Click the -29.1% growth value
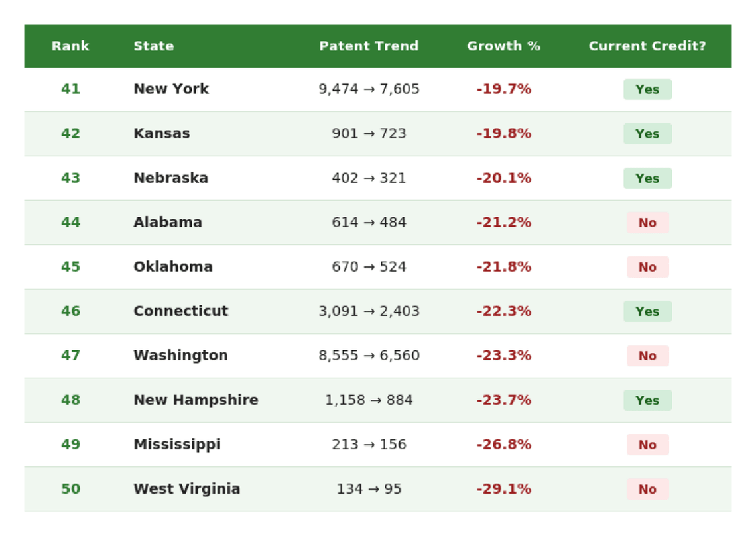This screenshot has width=756, height=536. tap(503, 489)
